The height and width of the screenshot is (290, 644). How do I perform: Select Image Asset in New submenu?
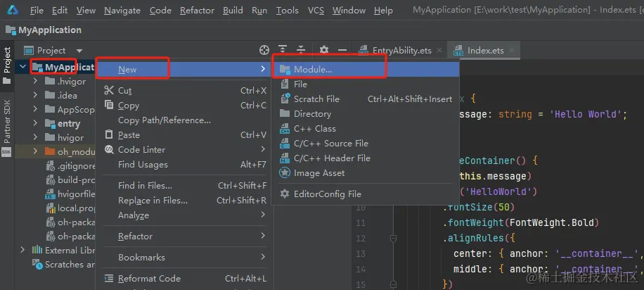coord(366,172)
